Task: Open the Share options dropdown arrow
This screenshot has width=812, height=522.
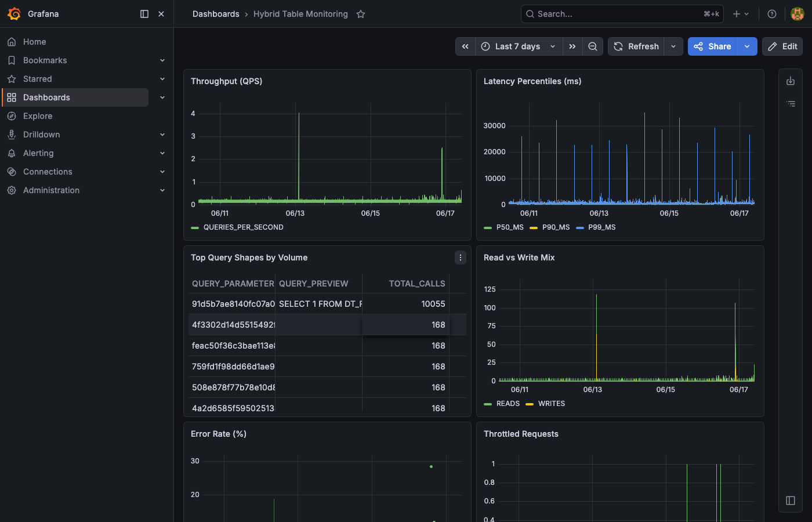Action: 747,46
